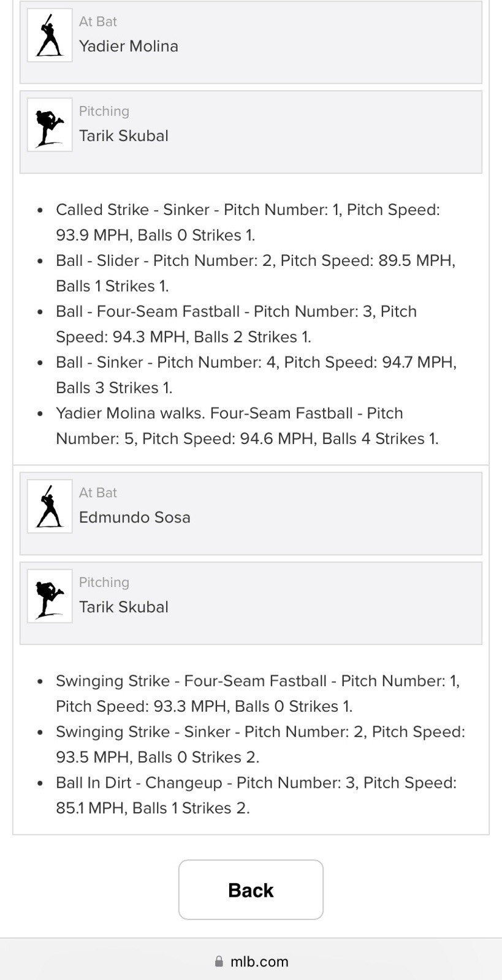This screenshot has height=980, width=502.
Task: Tap the At Bat label above Edmundo Sosa
Action: (x=98, y=492)
